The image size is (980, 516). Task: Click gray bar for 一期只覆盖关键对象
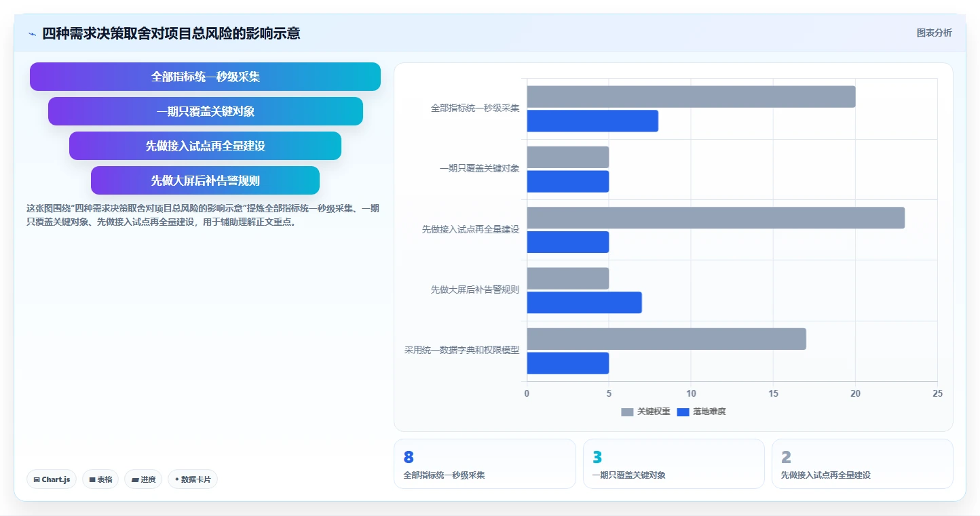click(568, 157)
